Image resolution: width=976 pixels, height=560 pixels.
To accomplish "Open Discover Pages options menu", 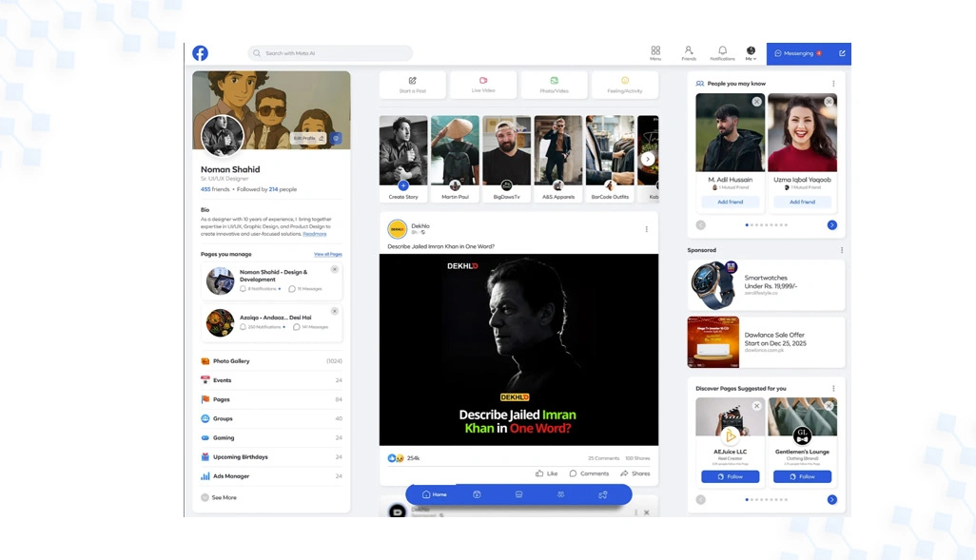I will point(833,388).
